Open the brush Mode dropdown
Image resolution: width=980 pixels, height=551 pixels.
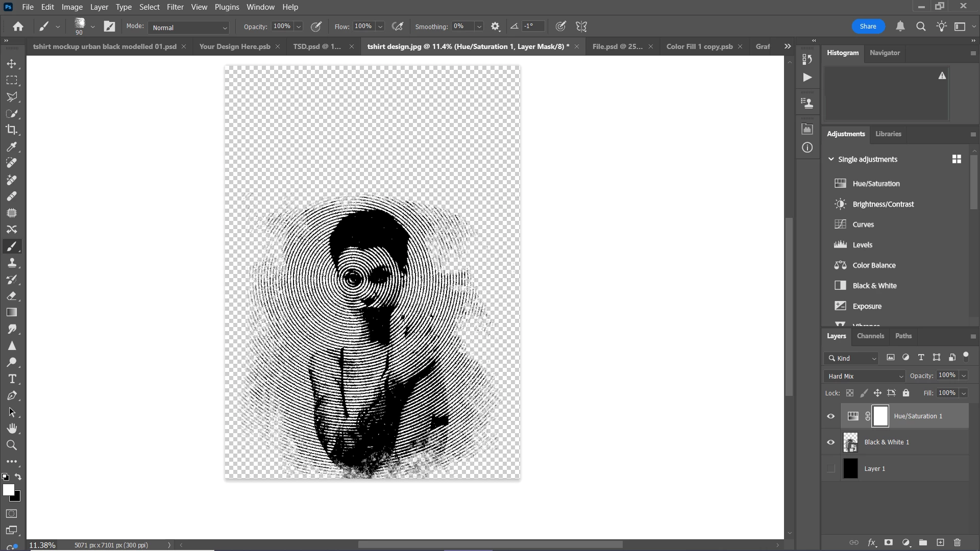point(189,28)
